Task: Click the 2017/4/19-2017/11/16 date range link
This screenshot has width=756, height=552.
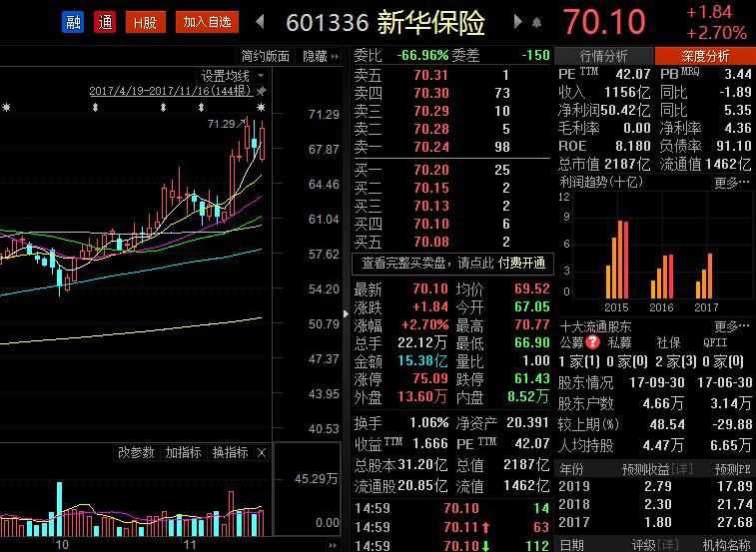Action: 171,91
